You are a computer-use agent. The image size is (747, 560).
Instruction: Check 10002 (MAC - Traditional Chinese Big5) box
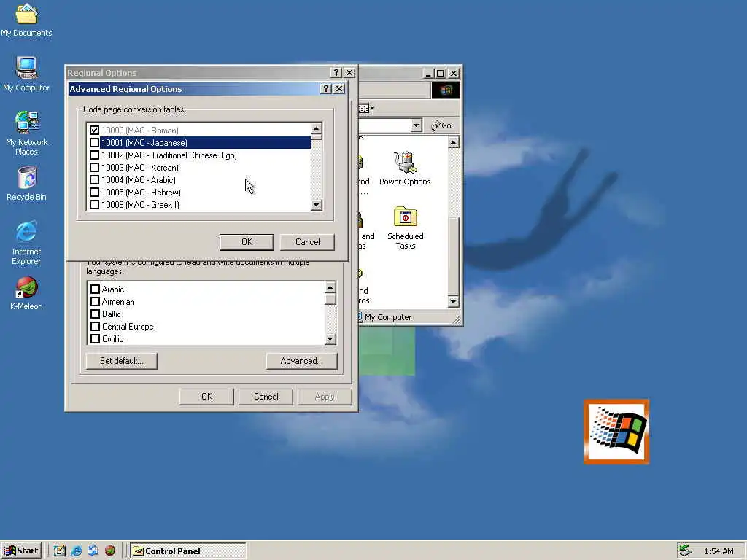[94, 155]
